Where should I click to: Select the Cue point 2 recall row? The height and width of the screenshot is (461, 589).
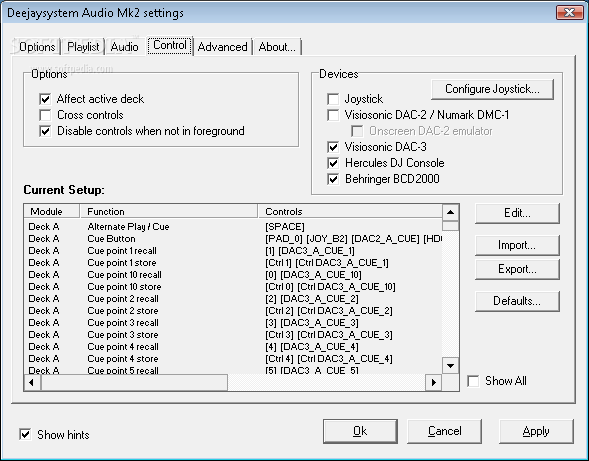(x=233, y=299)
